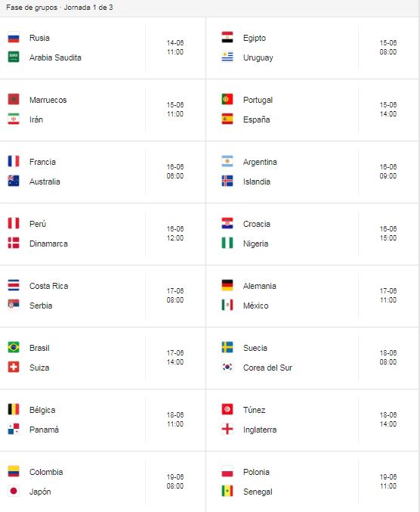Select the Inglaterra team name
The image size is (420, 512).
(260, 430)
